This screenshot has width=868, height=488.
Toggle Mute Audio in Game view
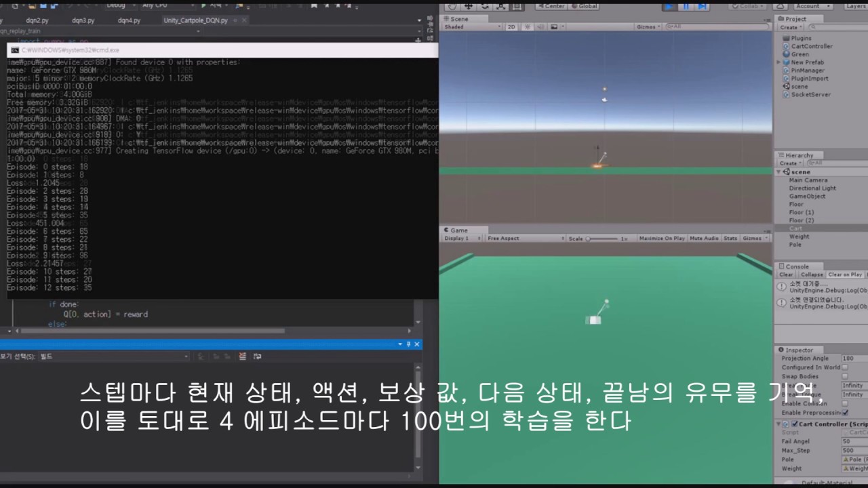(704, 239)
